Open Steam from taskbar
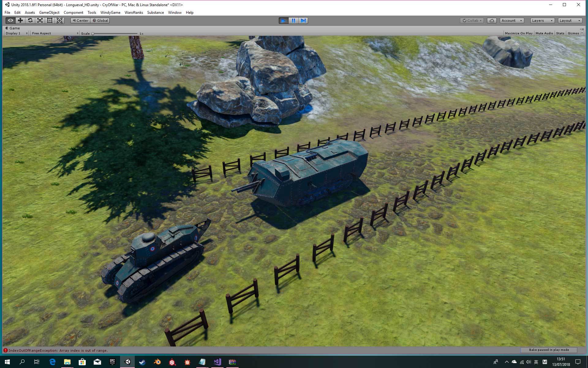Image resolution: width=588 pixels, height=368 pixels. [x=142, y=362]
